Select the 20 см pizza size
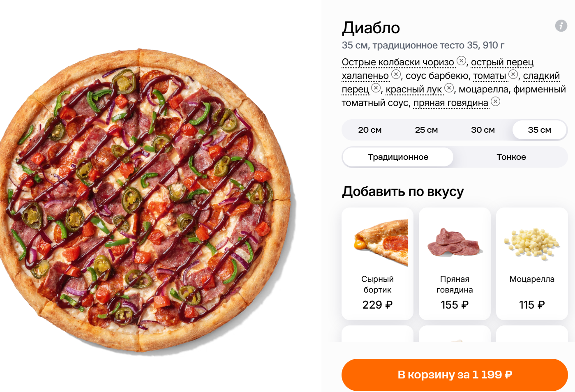575x392 pixels. [x=370, y=130]
